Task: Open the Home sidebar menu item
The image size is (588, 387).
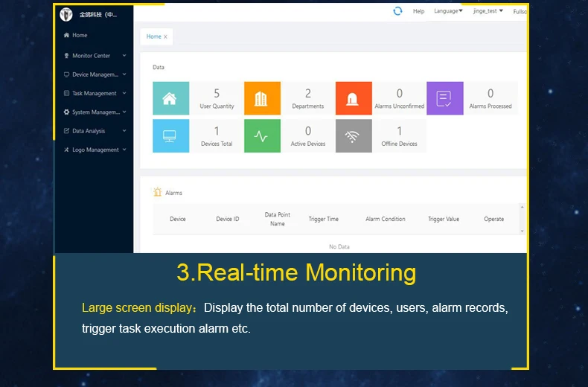Action: [x=94, y=35]
